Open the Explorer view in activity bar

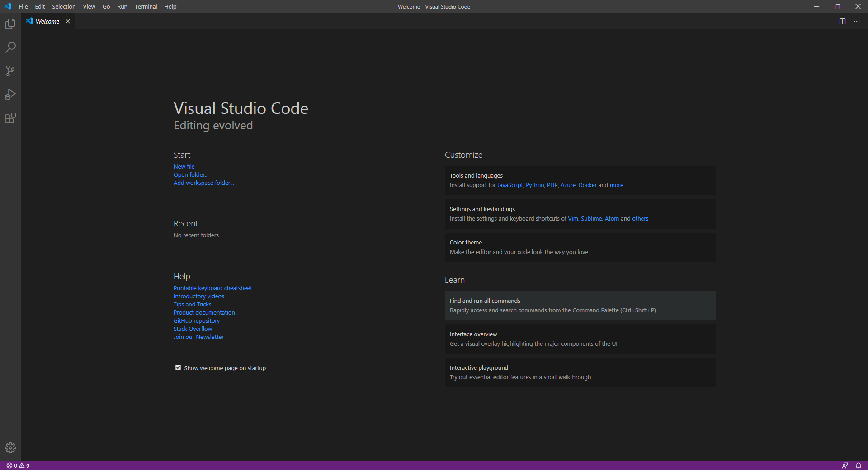pos(10,24)
